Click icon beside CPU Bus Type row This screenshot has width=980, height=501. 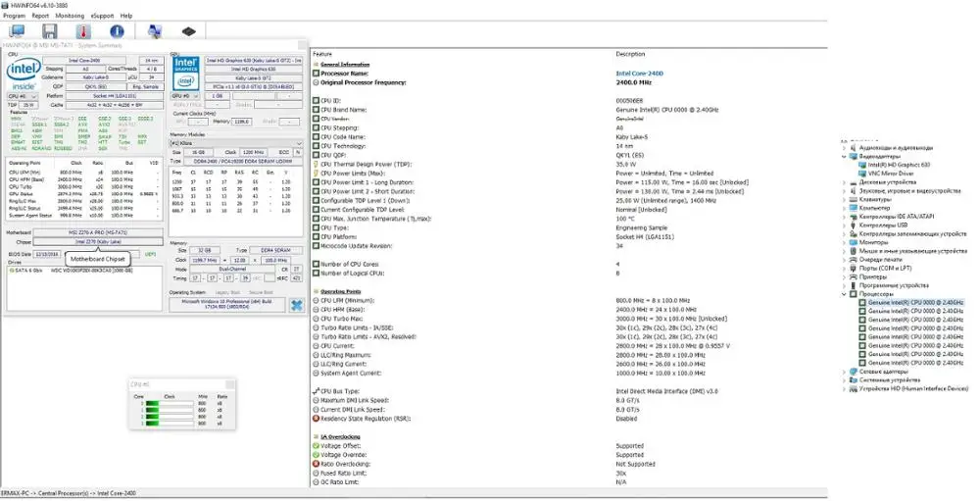point(317,391)
